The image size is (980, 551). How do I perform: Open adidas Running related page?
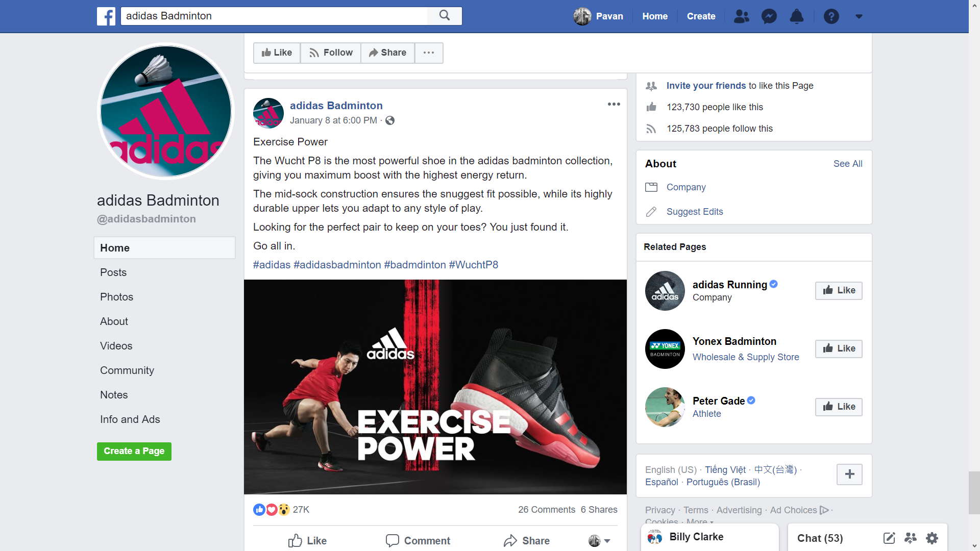(x=729, y=285)
